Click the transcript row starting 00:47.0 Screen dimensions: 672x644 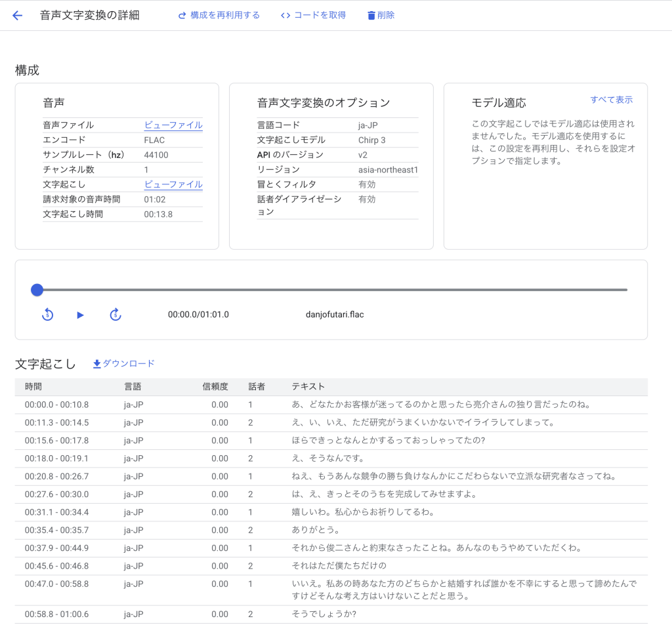tap(331, 590)
